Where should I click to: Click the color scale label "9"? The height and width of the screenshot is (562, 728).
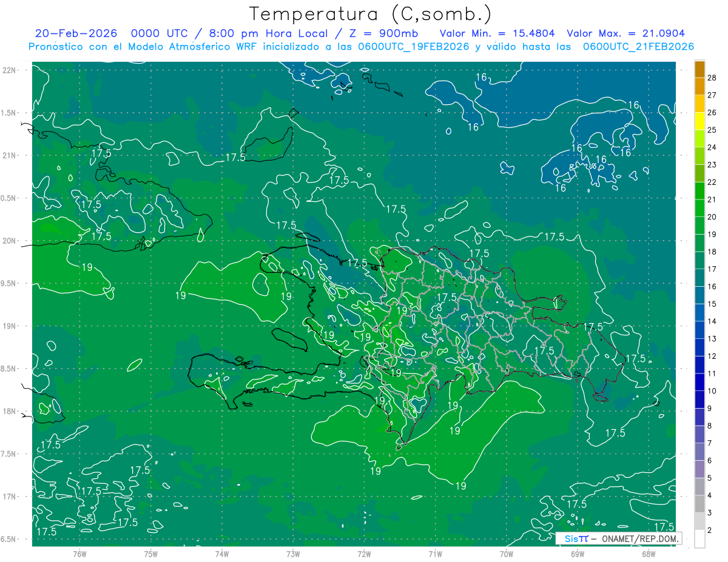tap(710, 408)
